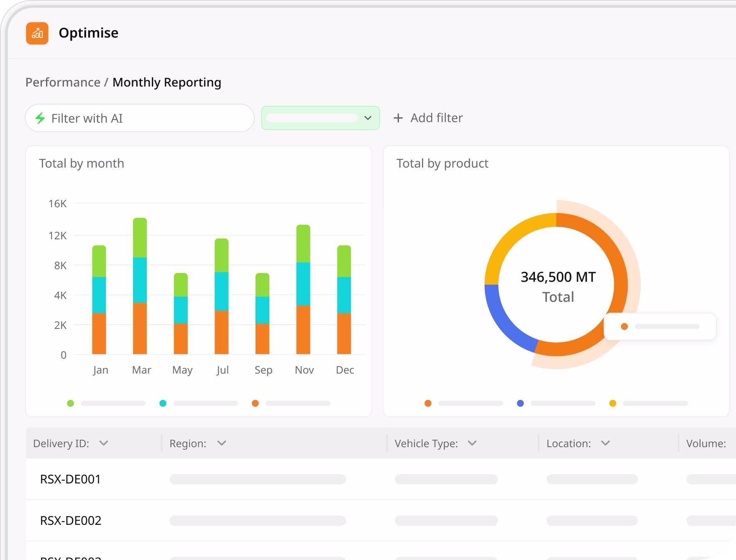Select the Mar bar's green segment
736x560 pixels.
[x=140, y=237]
